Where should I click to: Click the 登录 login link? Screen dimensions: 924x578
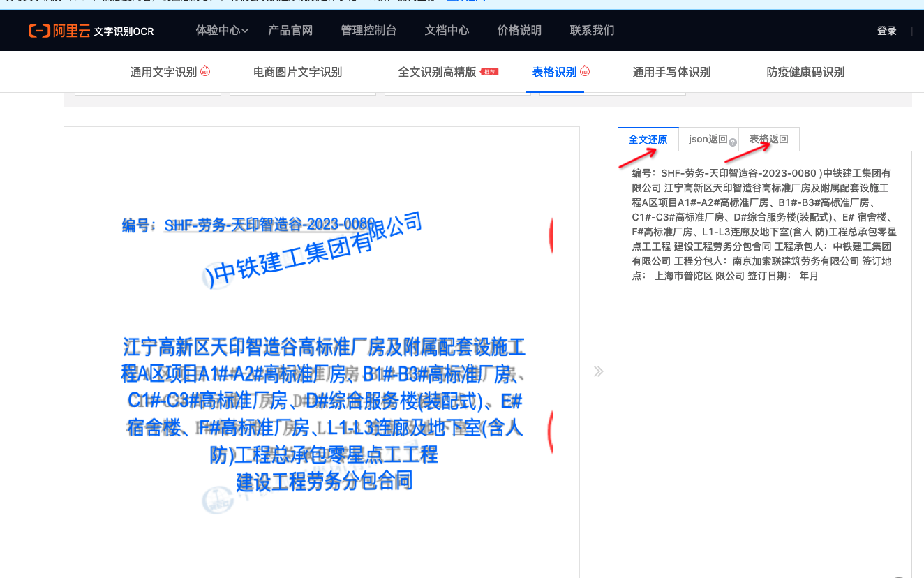tap(887, 31)
